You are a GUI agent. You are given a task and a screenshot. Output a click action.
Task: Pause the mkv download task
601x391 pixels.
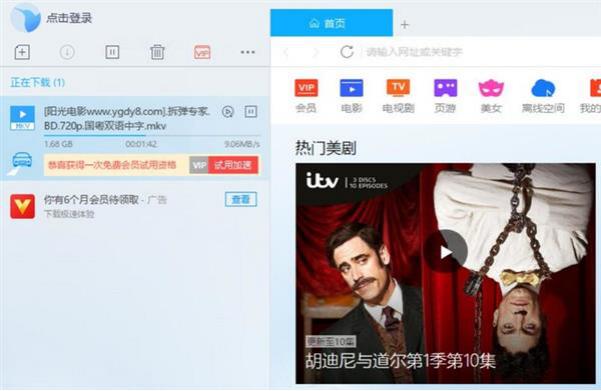pyautogui.click(x=251, y=112)
